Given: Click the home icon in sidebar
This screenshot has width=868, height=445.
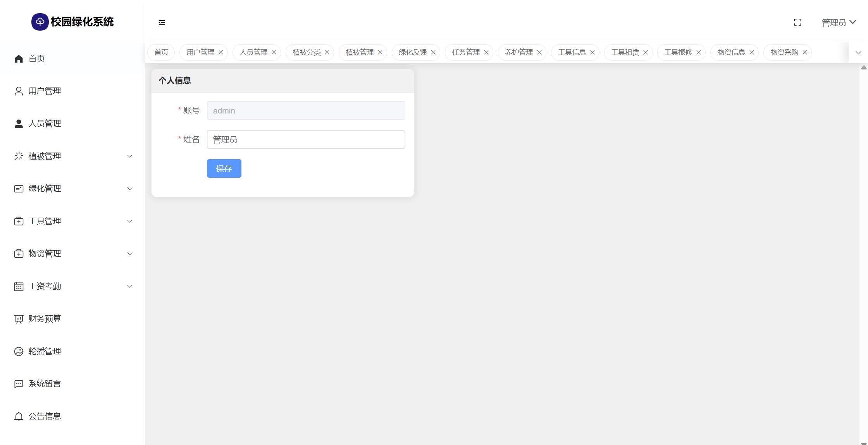Looking at the screenshot, I should (x=19, y=58).
